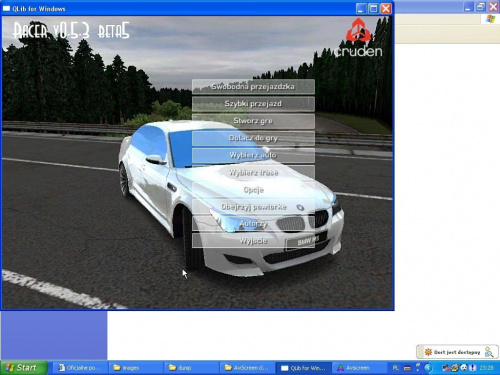500x375 pixels.
Task: Open the Opcje settings menu
Action: pyautogui.click(x=253, y=190)
